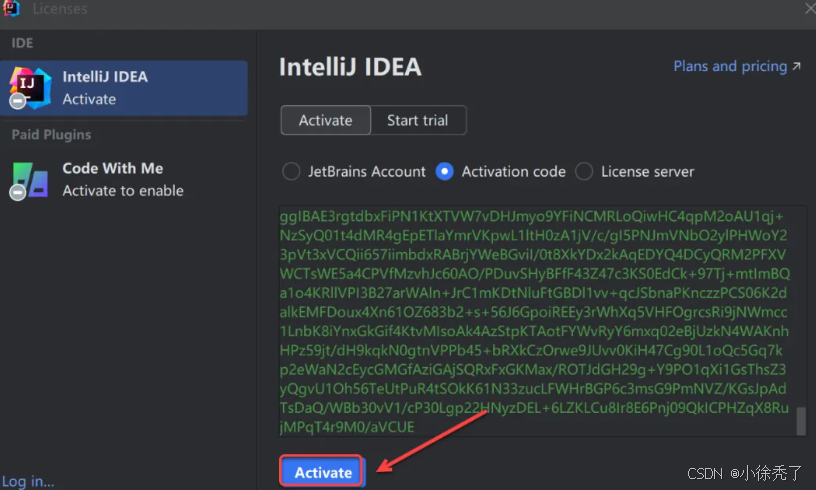Click the activation code area scrollbar thumb
Screen dimensions: 816x490
point(801,421)
